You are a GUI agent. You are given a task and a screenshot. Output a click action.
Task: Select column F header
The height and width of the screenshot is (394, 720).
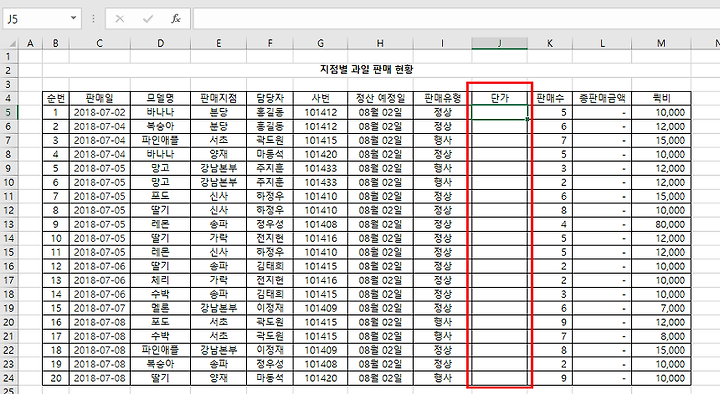(x=270, y=43)
